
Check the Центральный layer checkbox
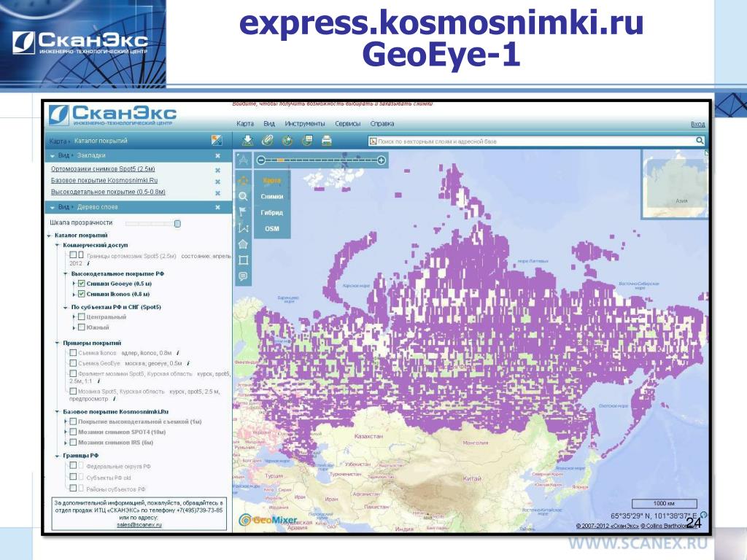pos(82,316)
